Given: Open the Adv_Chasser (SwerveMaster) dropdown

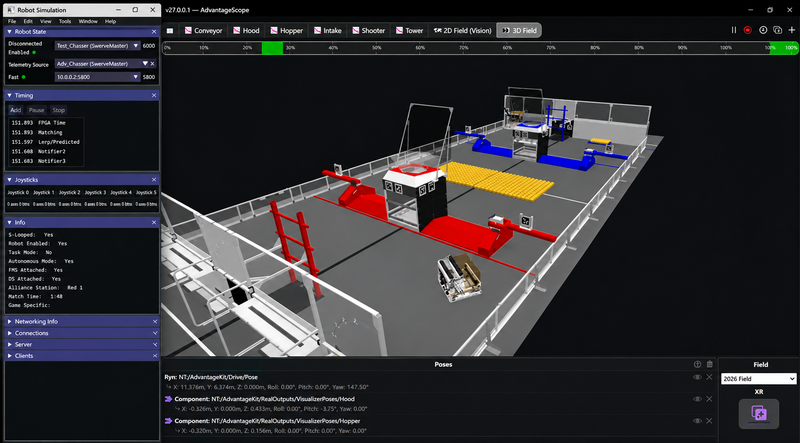Looking at the screenshot, I should point(102,64).
